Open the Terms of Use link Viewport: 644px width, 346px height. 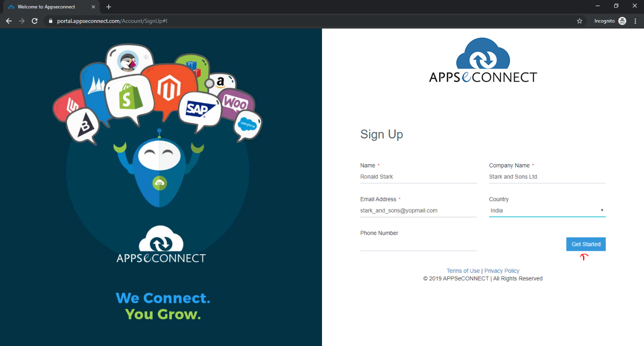(463, 271)
